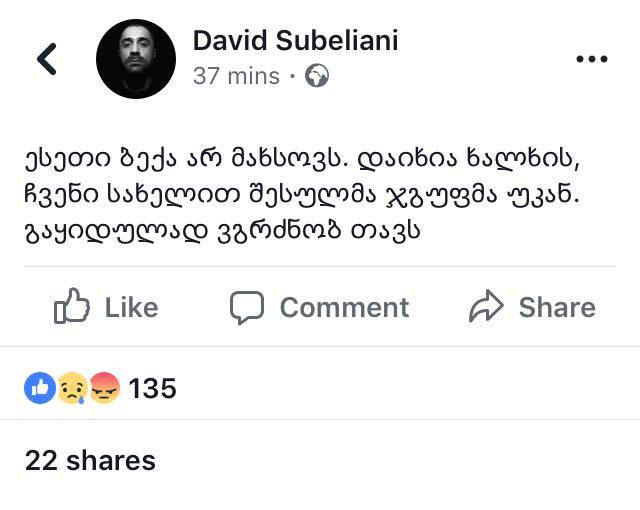Open the 37 mins timestamp
Screen dimensions: 640x510
(x=236, y=76)
